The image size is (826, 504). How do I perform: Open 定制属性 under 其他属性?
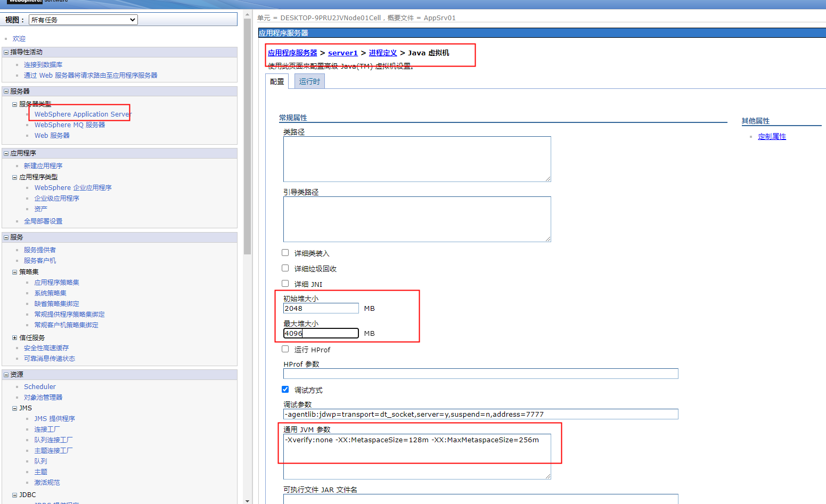(x=772, y=137)
